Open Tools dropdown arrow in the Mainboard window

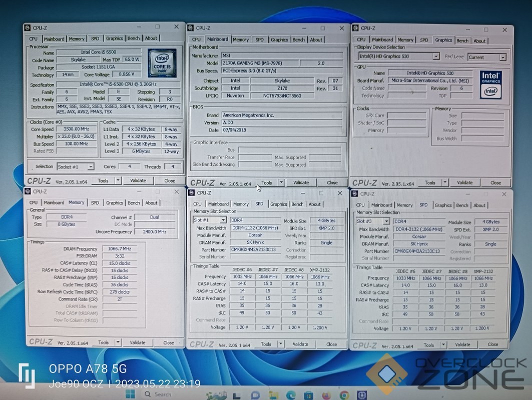pyautogui.click(x=281, y=182)
